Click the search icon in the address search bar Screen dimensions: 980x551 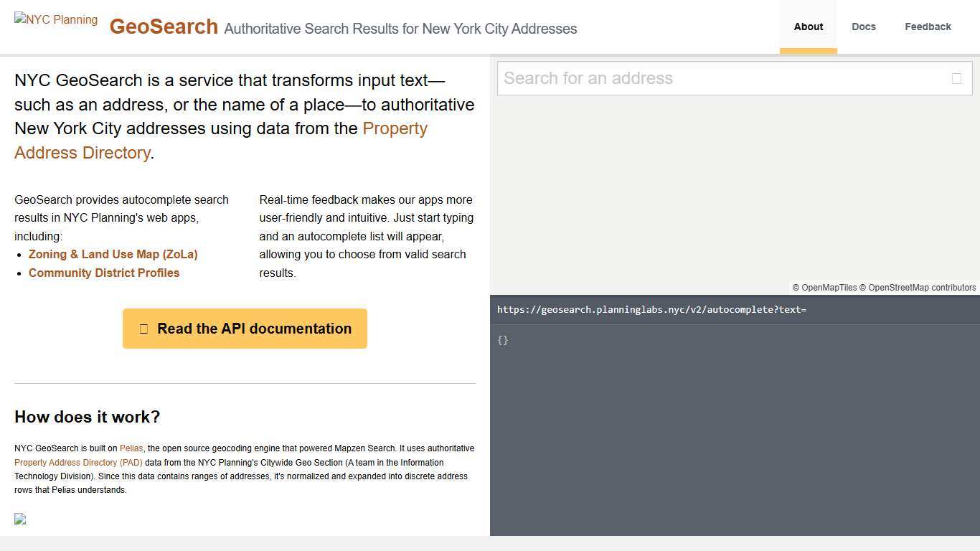(x=957, y=77)
